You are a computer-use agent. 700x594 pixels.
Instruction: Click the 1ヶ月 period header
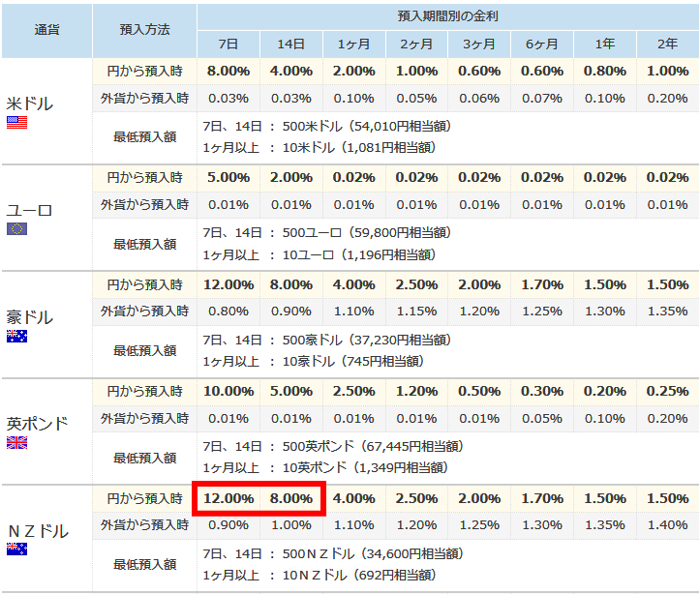(x=354, y=45)
